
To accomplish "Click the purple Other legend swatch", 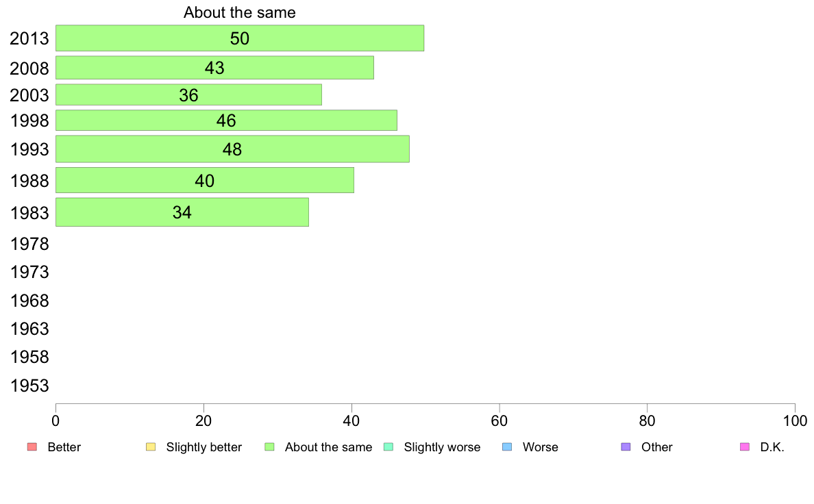I will tap(626, 447).
